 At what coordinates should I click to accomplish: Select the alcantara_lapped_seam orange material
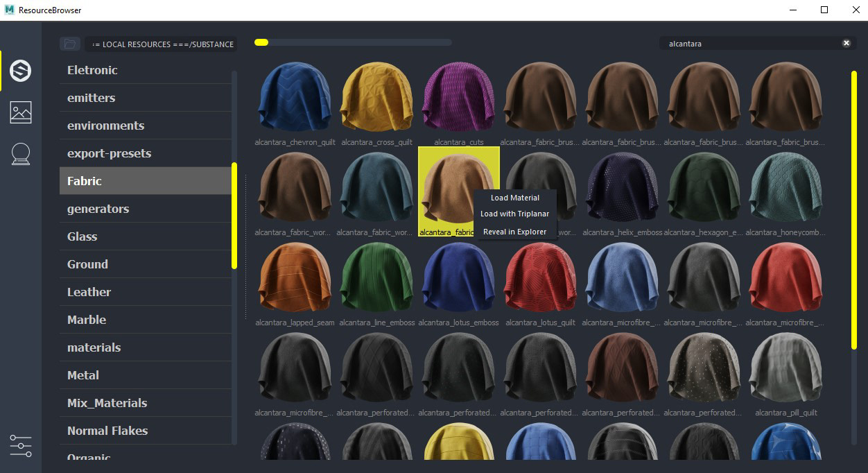295,278
